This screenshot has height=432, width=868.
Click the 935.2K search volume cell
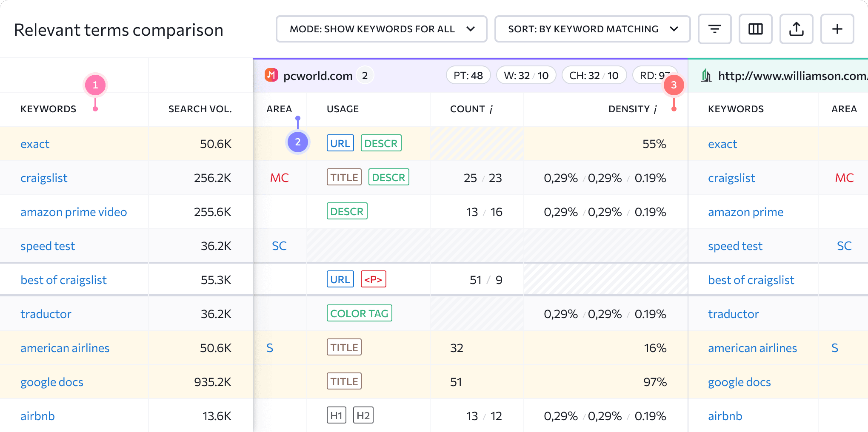tap(213, 382)
